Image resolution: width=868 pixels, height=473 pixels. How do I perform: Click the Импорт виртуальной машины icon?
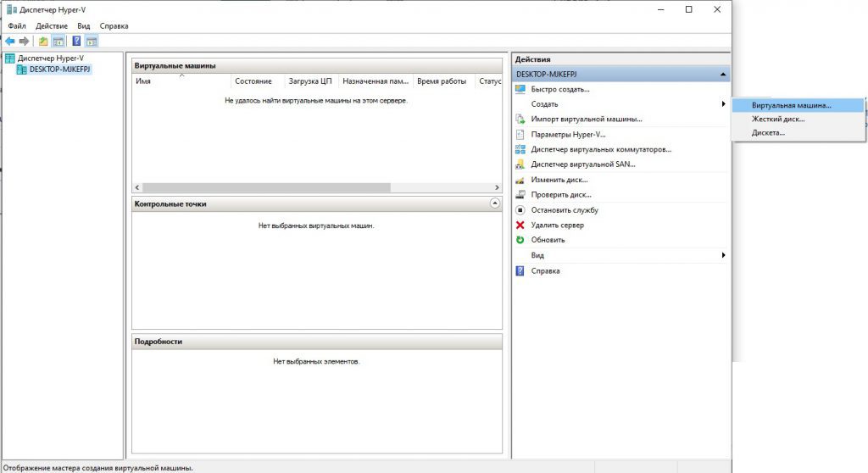coord(520,120)
